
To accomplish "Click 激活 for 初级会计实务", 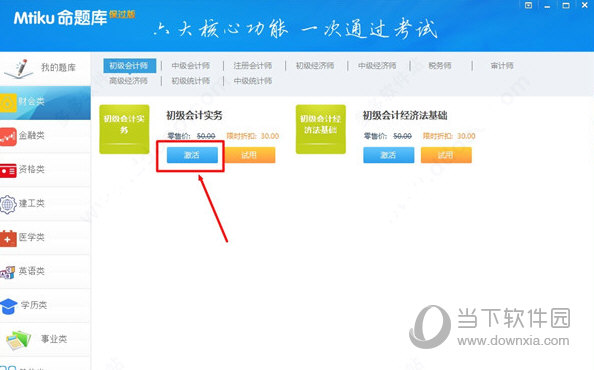I will 192,155.
